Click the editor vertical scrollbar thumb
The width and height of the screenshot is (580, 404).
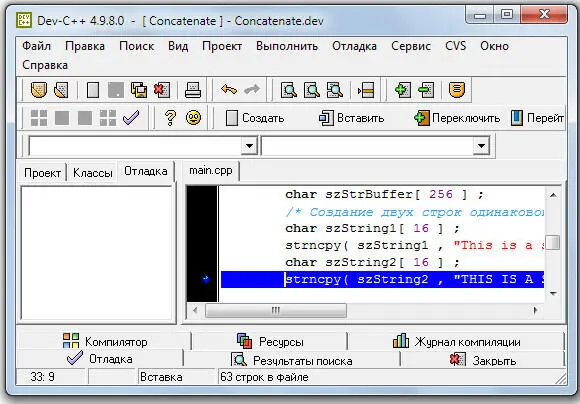click(553, 243)
